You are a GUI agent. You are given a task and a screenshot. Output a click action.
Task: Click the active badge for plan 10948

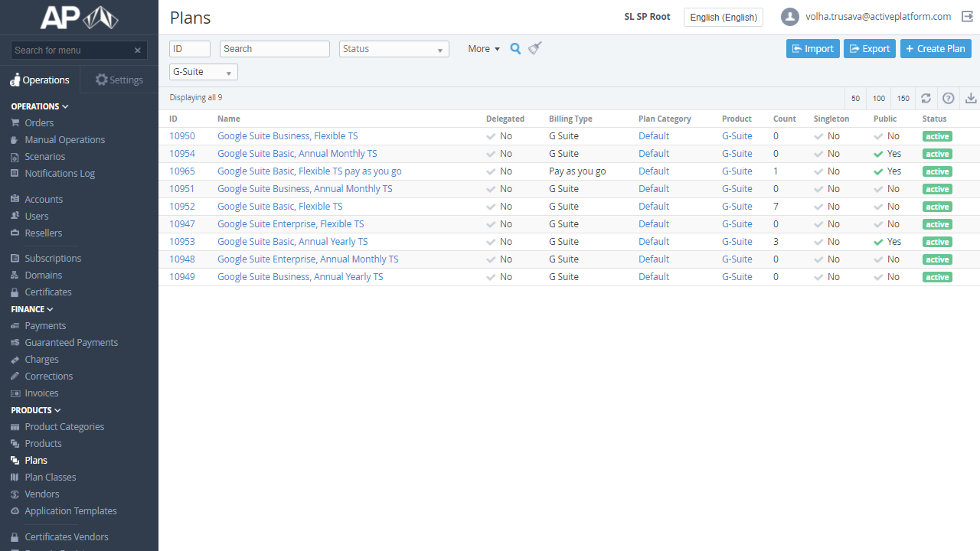937,259
